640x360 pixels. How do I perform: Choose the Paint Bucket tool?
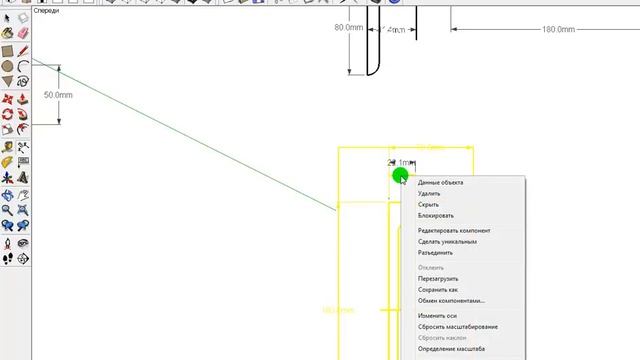[7, 33]
